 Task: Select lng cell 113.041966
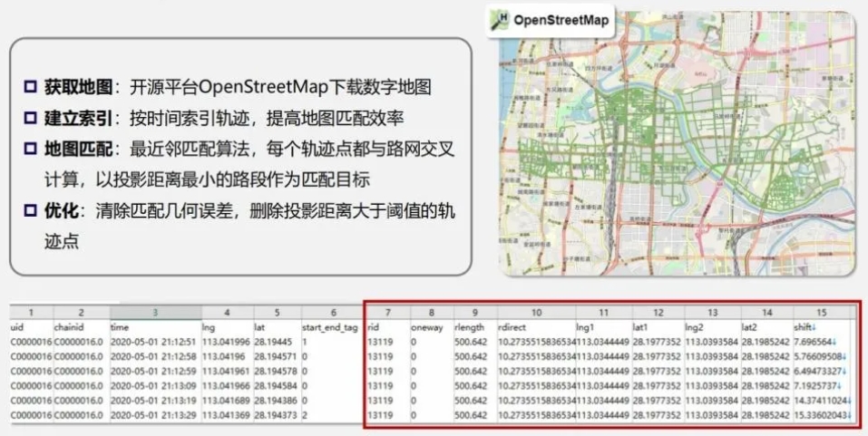coord(228,385)
